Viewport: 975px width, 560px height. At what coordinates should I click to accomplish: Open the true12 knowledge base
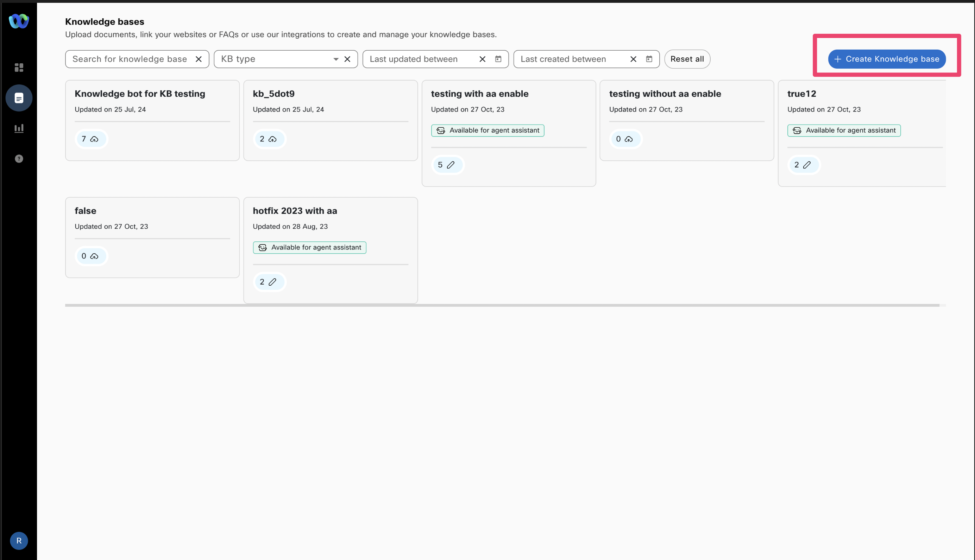coord(862,133)
